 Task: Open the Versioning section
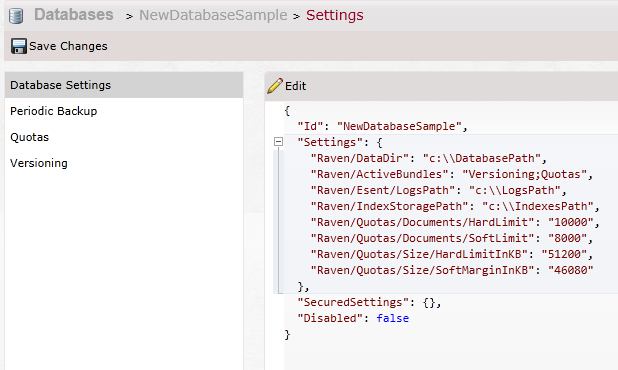pos(124,163)
